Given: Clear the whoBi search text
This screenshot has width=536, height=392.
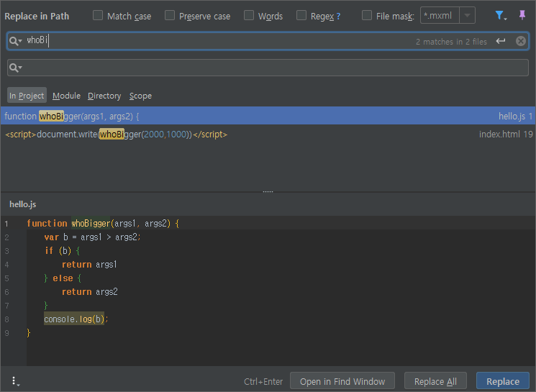Looking at the screenshot, I should (521, 41).
